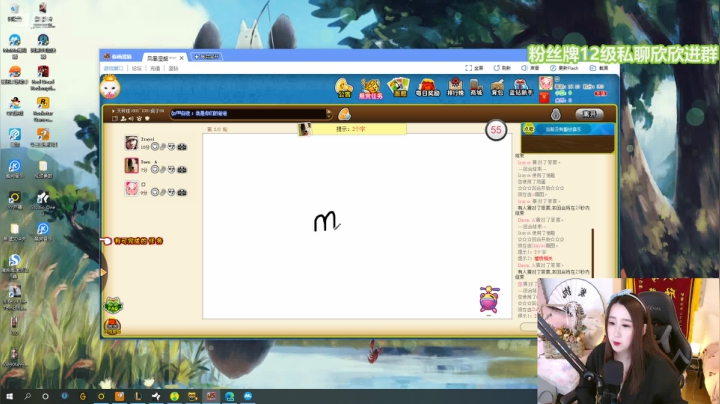The width and height of the screenshot is (720, 404).
Task: Click the plus add-game tab button
Action: [x=207, y=57]
